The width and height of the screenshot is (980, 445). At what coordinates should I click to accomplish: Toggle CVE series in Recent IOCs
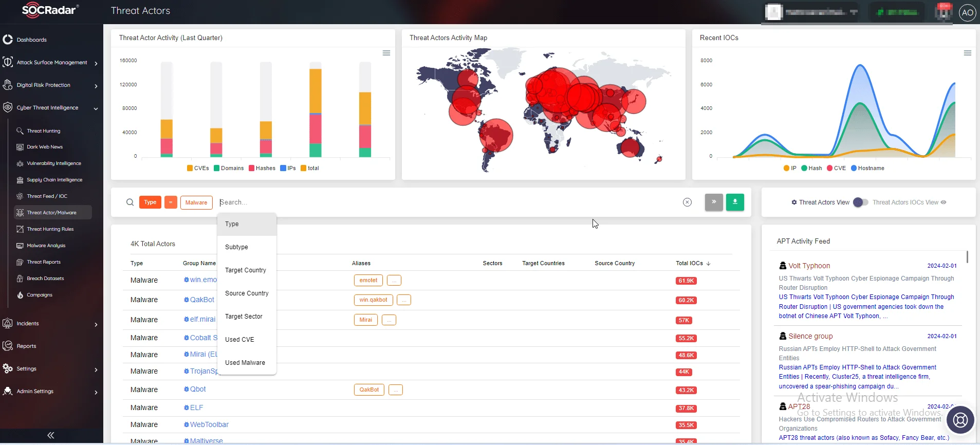point(836,168)
